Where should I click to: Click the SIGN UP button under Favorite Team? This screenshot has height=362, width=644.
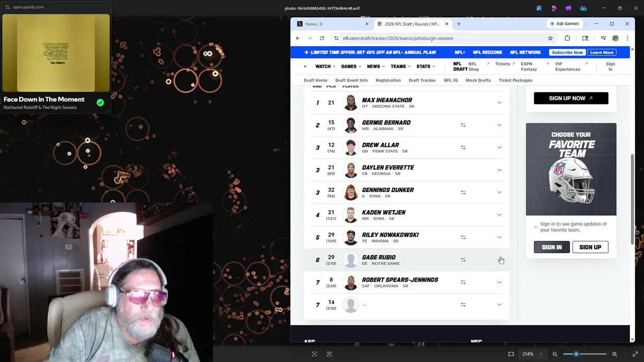(x=590, y=247)
